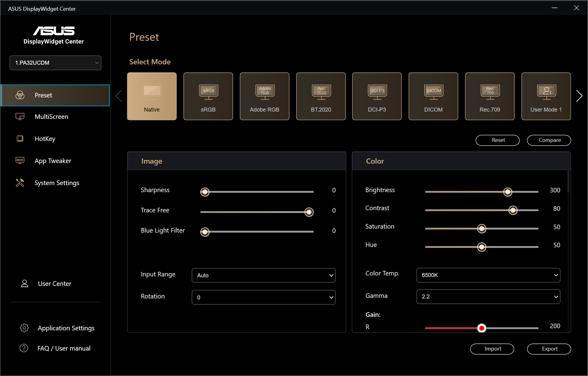Click the Color panel vertical scrollbar
Image resolution: width=588 pixels, height=376 pixels.
pyautogui.click(x=568, y=182)
